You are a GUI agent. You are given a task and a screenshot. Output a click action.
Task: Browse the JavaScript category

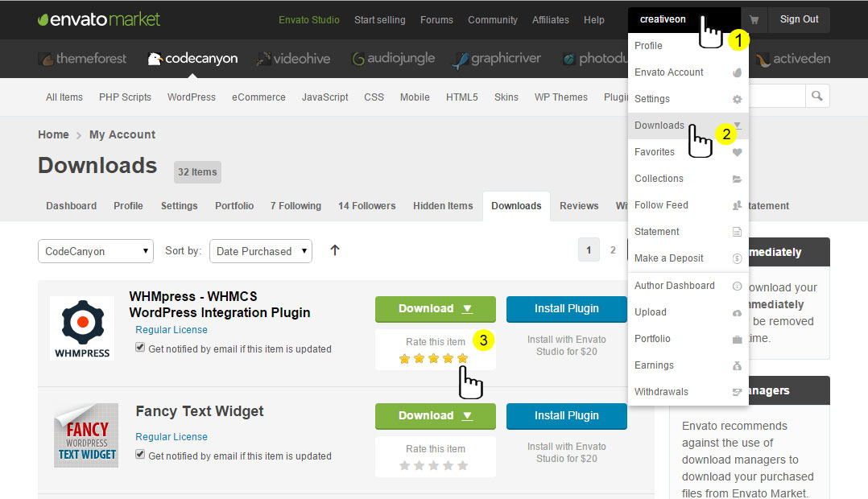pos(325,97)
